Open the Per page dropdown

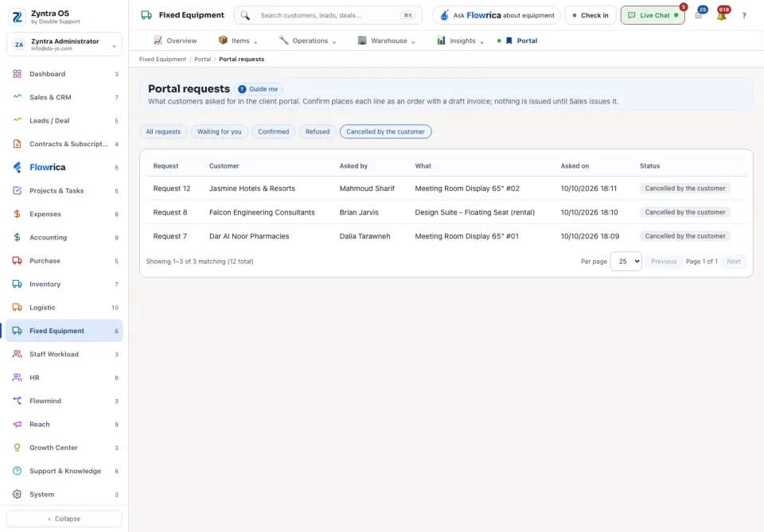(x=626, y=262)
